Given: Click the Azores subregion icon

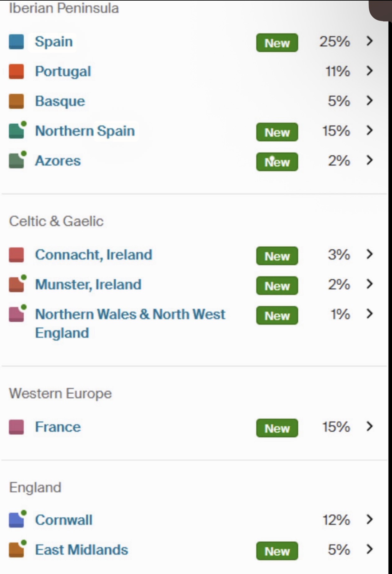Looking at the screenshot, I should 17,160.
